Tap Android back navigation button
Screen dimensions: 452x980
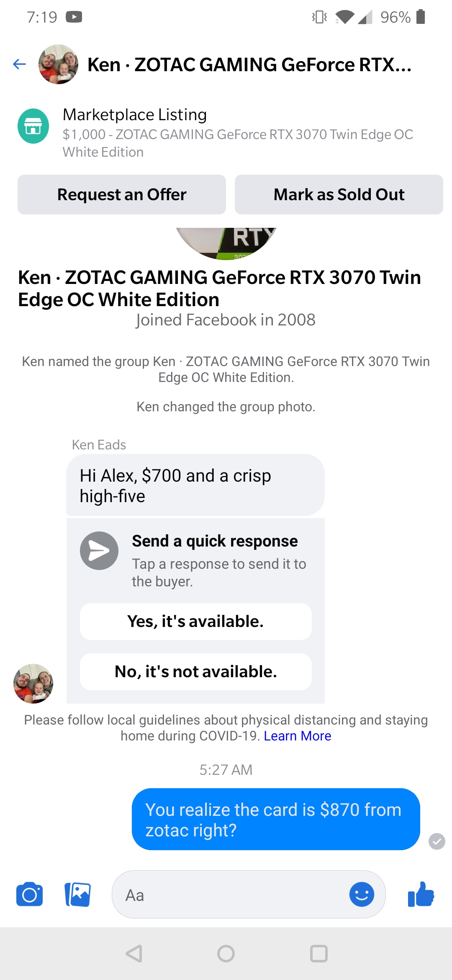tap(134, 954)
